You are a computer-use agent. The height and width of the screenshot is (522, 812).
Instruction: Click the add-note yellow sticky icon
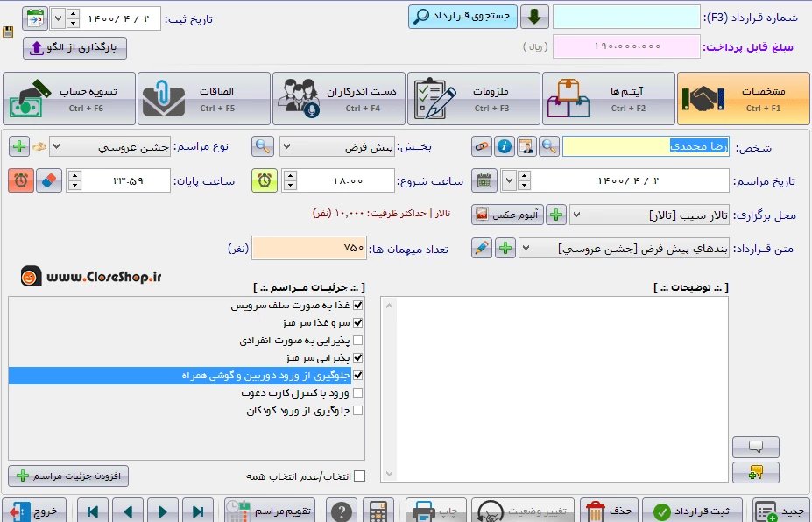click(x=756, y=472)
